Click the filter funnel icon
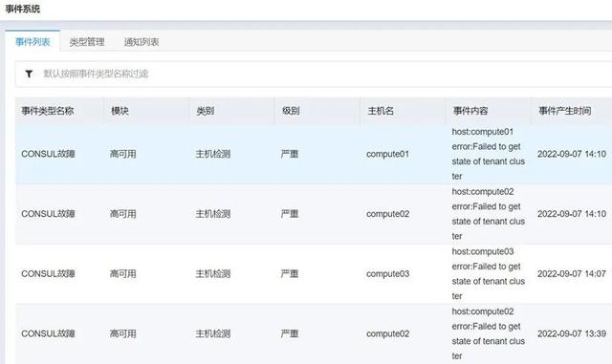Viewport: 612px width, 364px height. click(x=29, y=74)
